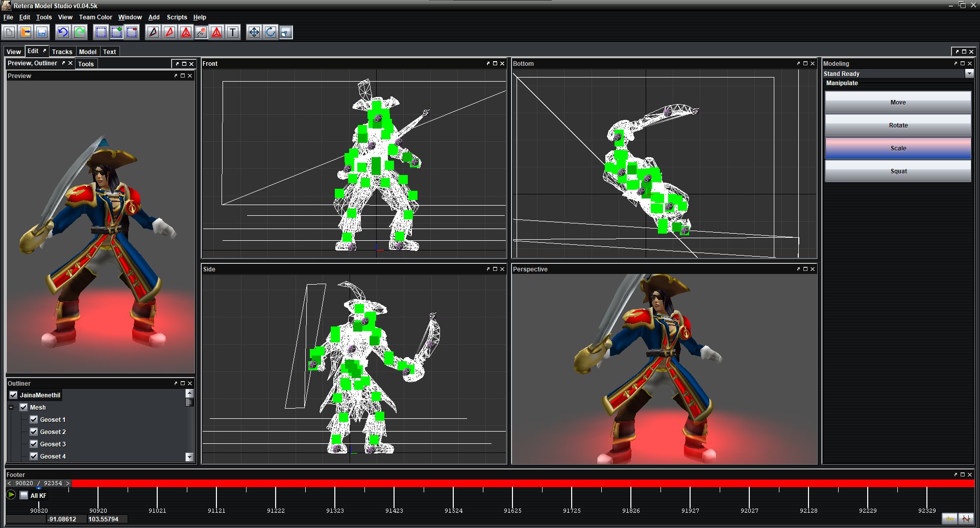Image resolution: width=980 pixels, height=528 pixels.
Task: Click the Save floppy disk icon
Action: 42,33
